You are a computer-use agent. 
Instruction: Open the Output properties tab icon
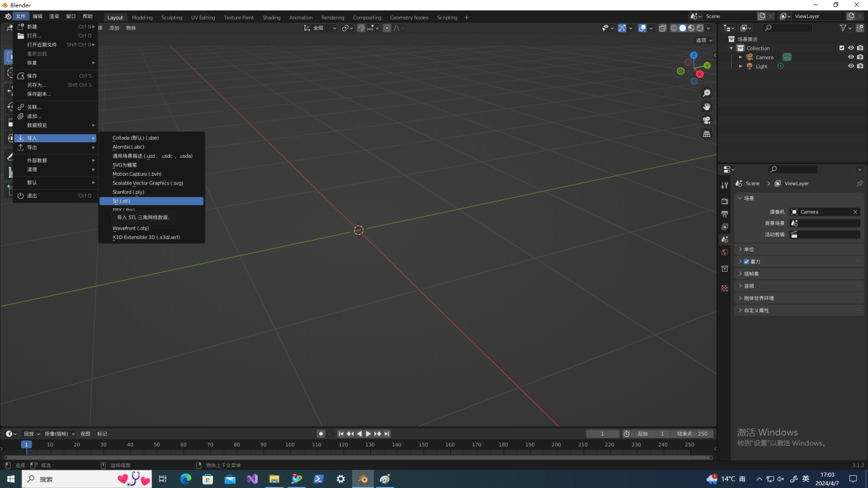(x=725, y=214)
